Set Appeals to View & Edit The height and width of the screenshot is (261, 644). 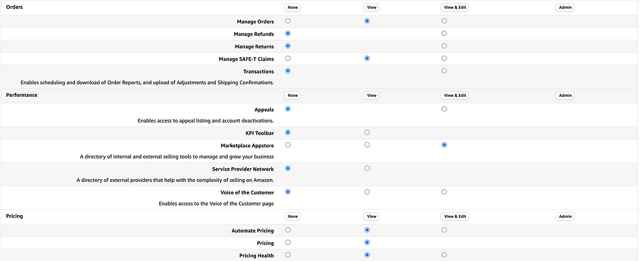pyautogui.click(x=444, y=109)
